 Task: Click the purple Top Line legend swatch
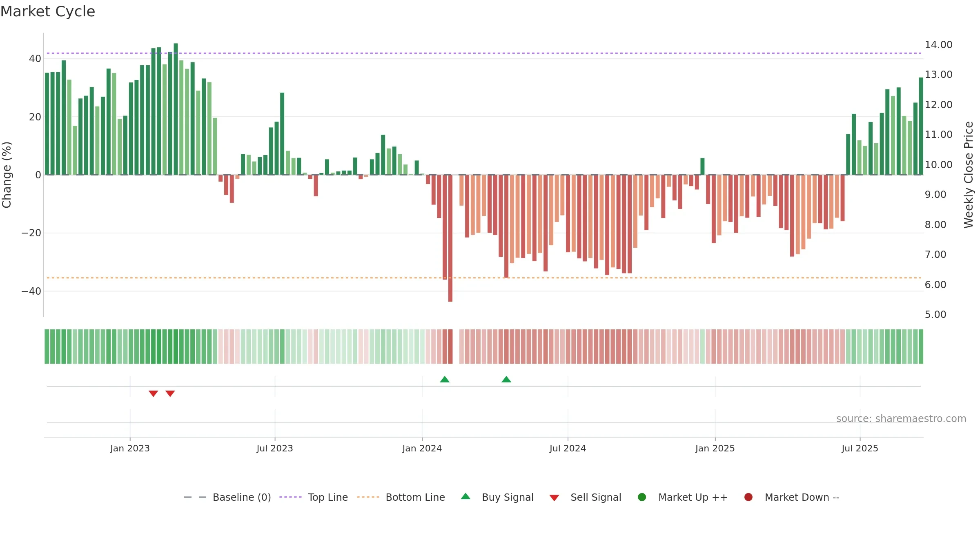tap(290, 497)
